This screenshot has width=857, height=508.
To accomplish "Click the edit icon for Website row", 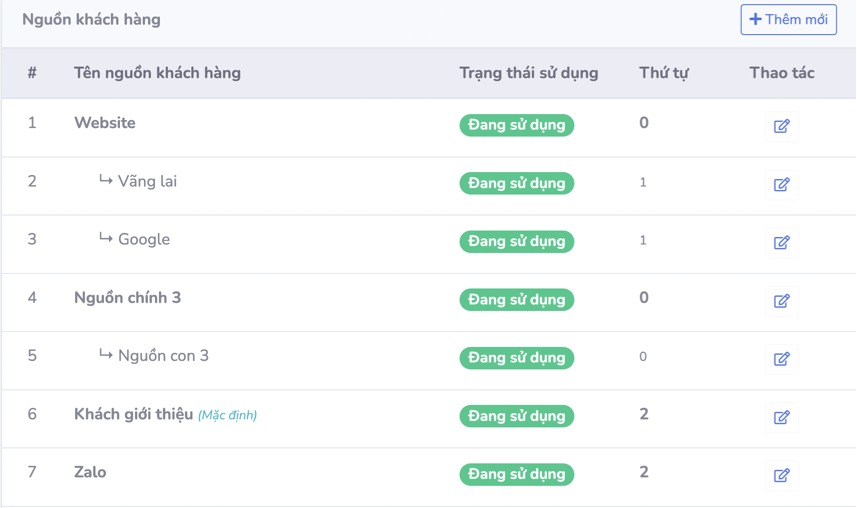I will click(781, 126).
